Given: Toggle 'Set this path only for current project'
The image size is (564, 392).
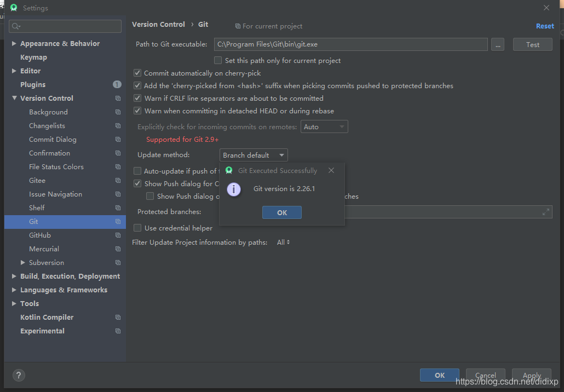Looking at the screenshot, I should [217, 60].
